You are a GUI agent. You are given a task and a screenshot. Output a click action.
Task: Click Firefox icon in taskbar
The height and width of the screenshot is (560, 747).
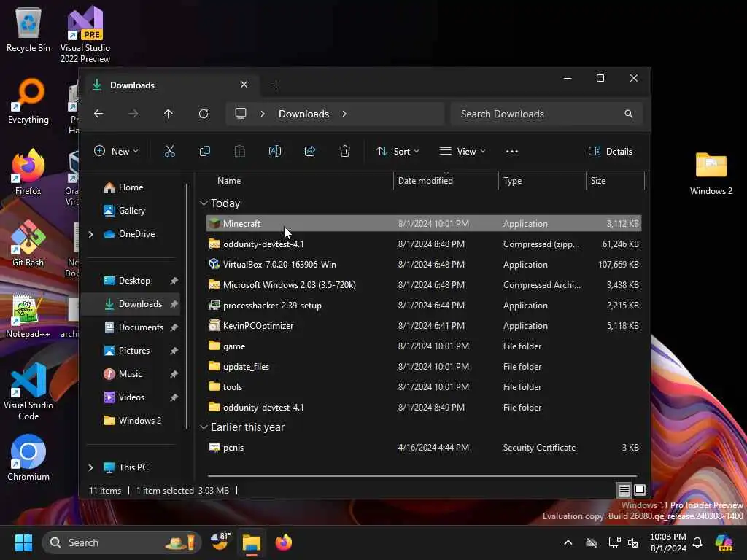[x=284, y=542]
